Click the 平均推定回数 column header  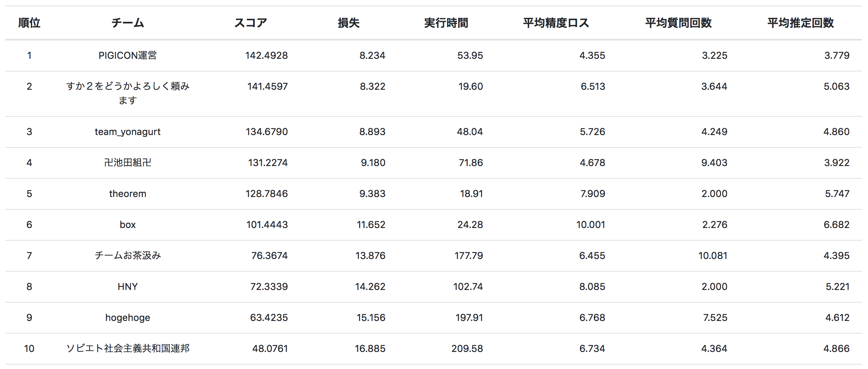pyautogui.click(x=800, y=23)
